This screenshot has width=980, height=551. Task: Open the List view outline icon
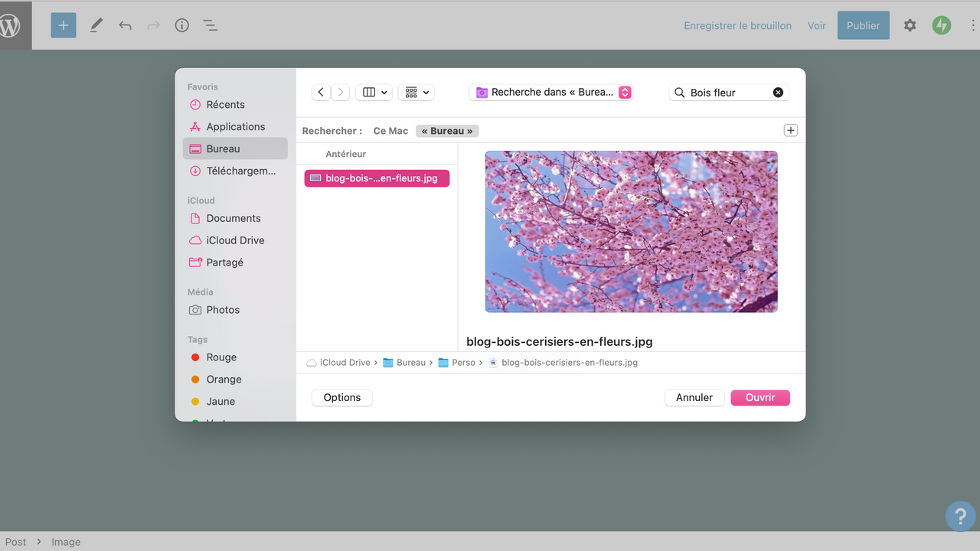(x=211, y=24)
